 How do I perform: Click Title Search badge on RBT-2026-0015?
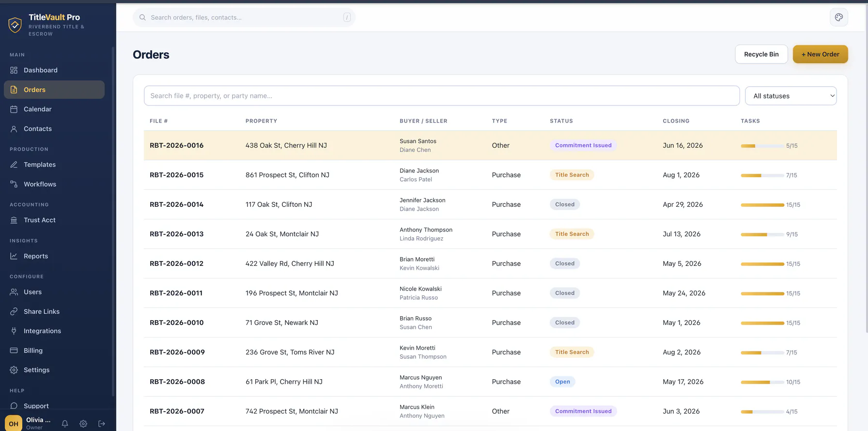(x=572, y=175)
